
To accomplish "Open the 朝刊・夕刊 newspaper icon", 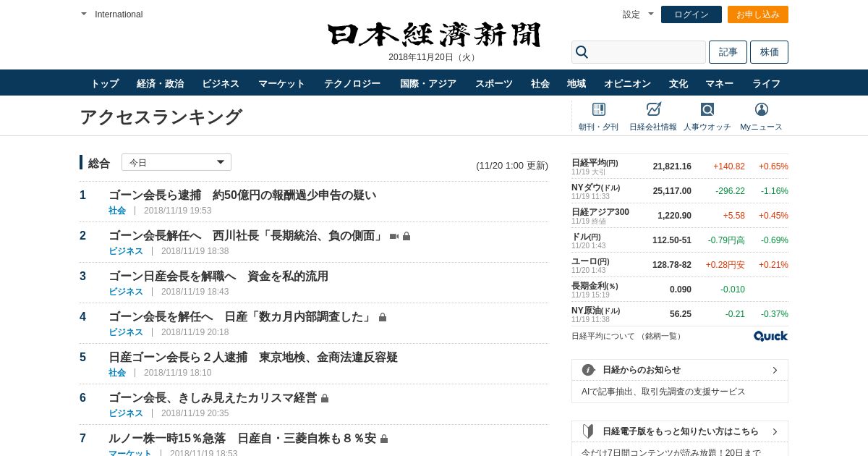I will tap(598, 109).
